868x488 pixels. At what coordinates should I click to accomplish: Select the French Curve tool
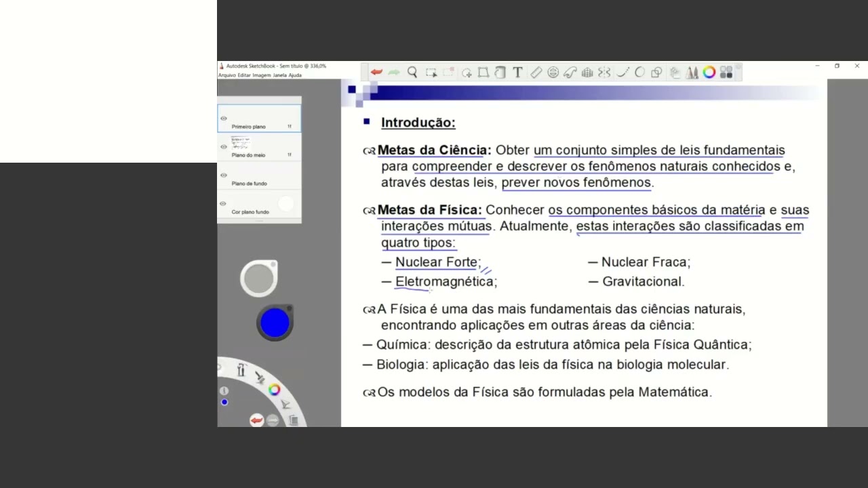(570, 73)
